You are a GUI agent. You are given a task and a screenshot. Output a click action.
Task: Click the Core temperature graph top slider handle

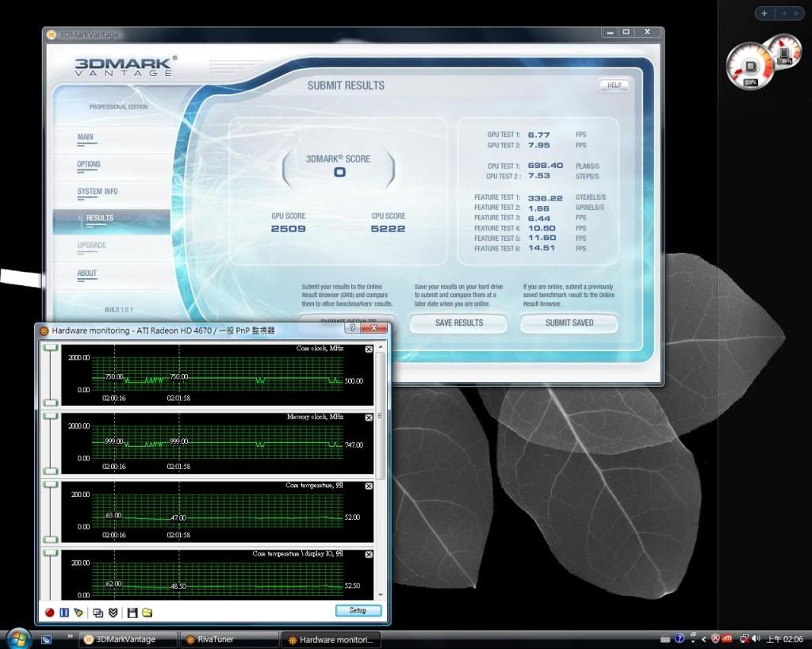click(50, 484)
